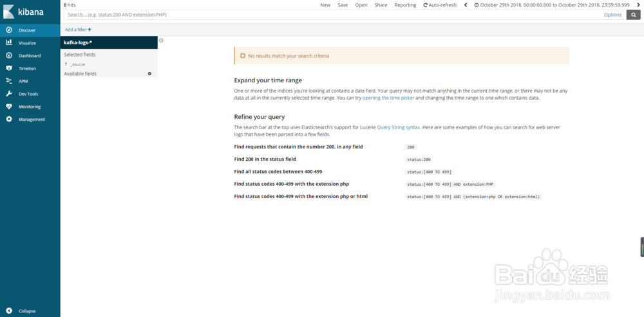
Task: Go to Monitoring page
Action: point(30,107)
